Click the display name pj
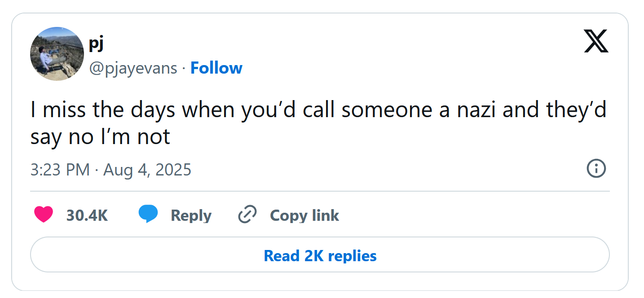 (97, 44)
